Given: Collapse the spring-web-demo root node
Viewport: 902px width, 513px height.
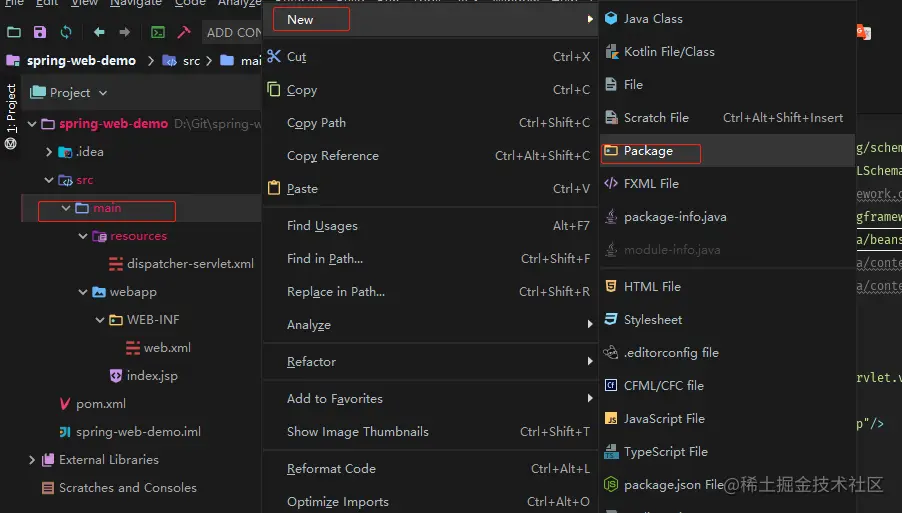Looking at the screenshot, I should [x=32, y=124].
